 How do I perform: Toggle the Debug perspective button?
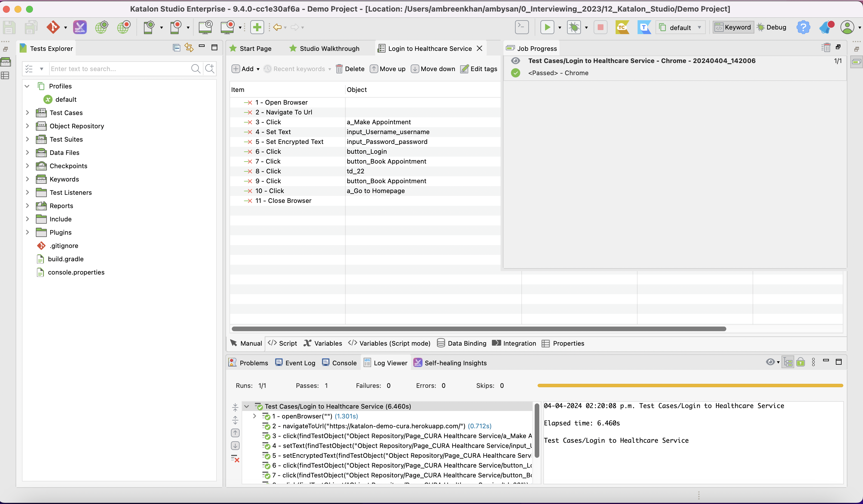(772, 27)
